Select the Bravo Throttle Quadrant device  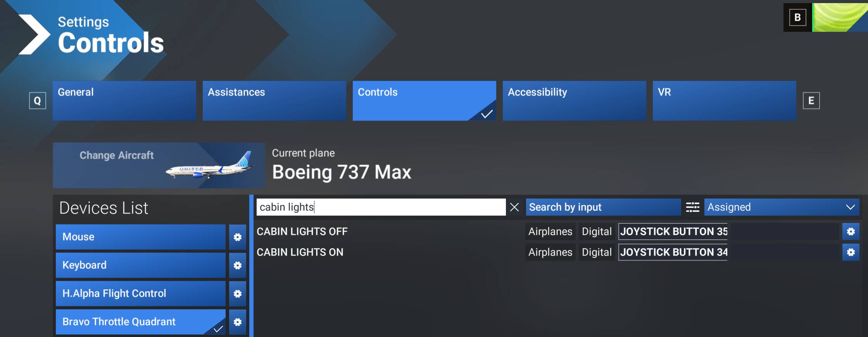[x=140, y=322]
